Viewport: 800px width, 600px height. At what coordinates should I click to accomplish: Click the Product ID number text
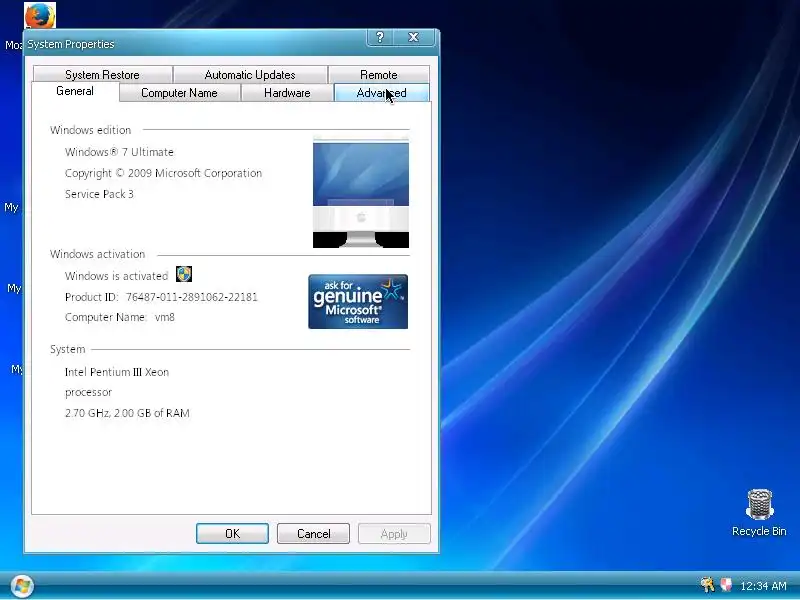[192, 297]
